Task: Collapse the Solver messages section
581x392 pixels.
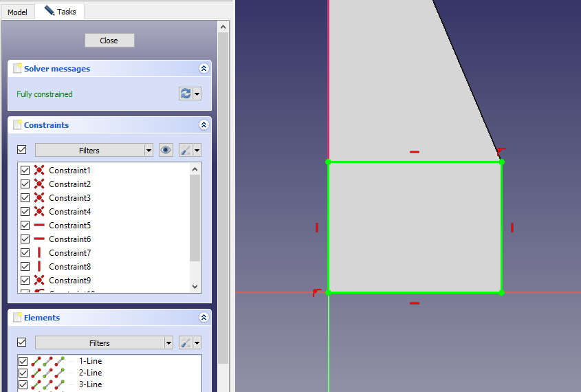Action: pos(204,69)
